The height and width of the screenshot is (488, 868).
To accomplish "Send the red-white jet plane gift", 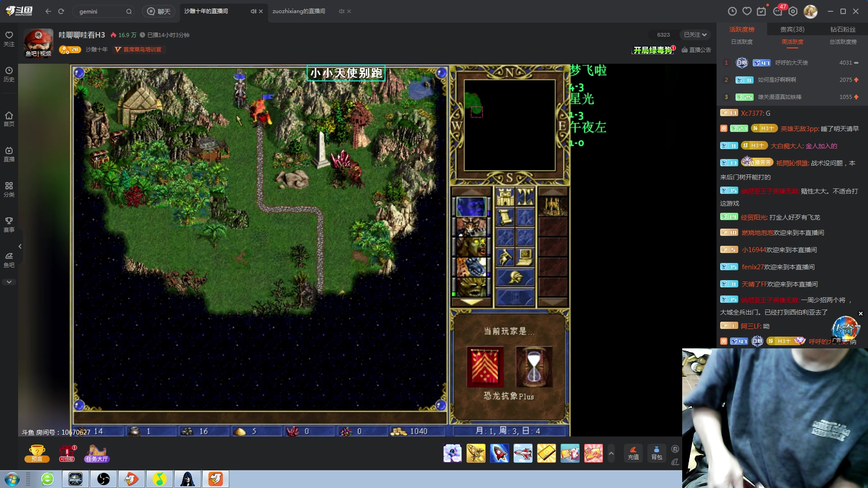I will pyautogui.click(x=523, y=453).
